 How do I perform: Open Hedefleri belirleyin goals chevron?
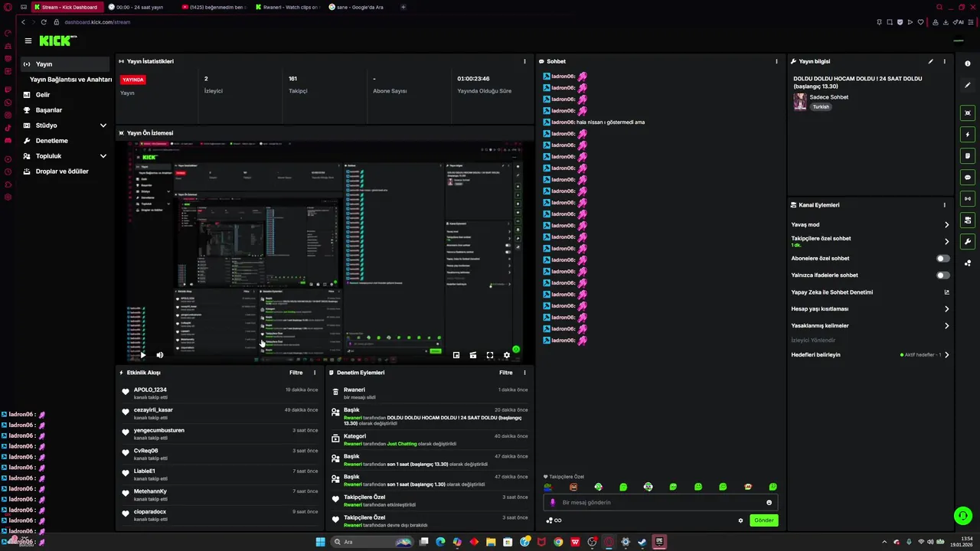click(x=946, y=355)
